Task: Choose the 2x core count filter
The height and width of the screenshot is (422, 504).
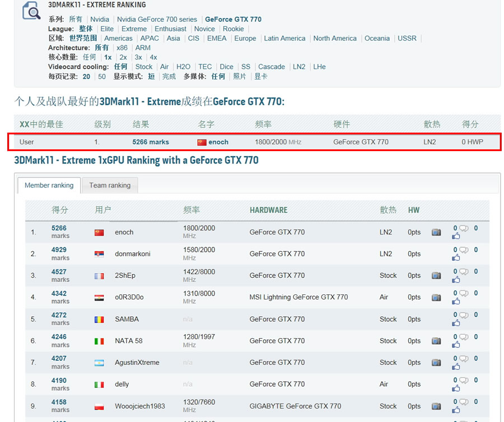Action: 123,57
